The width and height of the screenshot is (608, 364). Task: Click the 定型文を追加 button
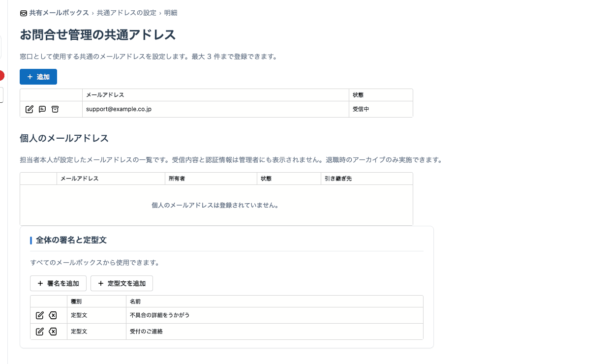122,283
